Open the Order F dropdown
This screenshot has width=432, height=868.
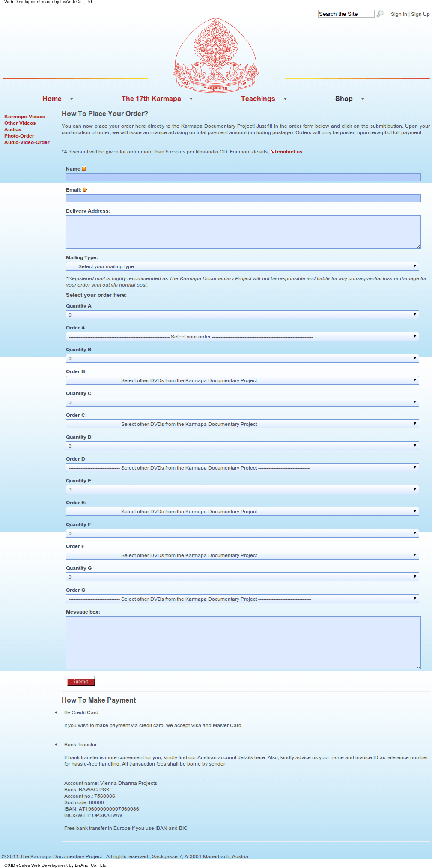point(242,555)
